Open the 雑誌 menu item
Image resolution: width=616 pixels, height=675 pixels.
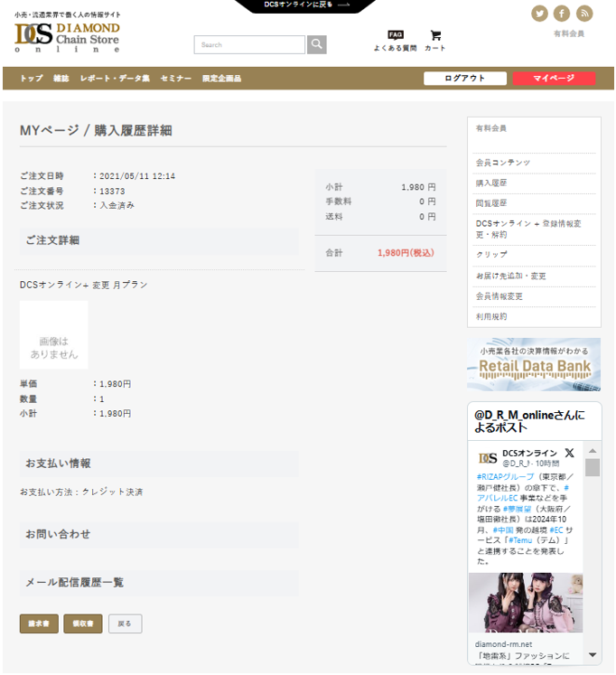point(61,79)
